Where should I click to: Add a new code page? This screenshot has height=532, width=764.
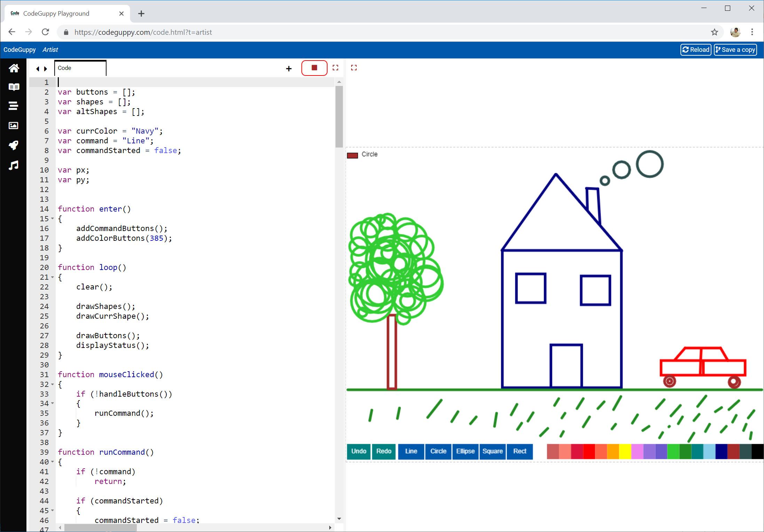(x=289, y=69)
